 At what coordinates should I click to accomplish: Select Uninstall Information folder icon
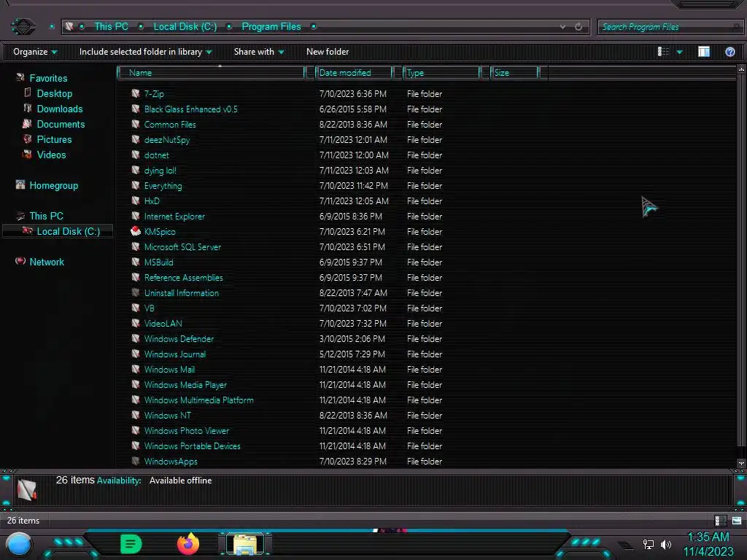136,292
